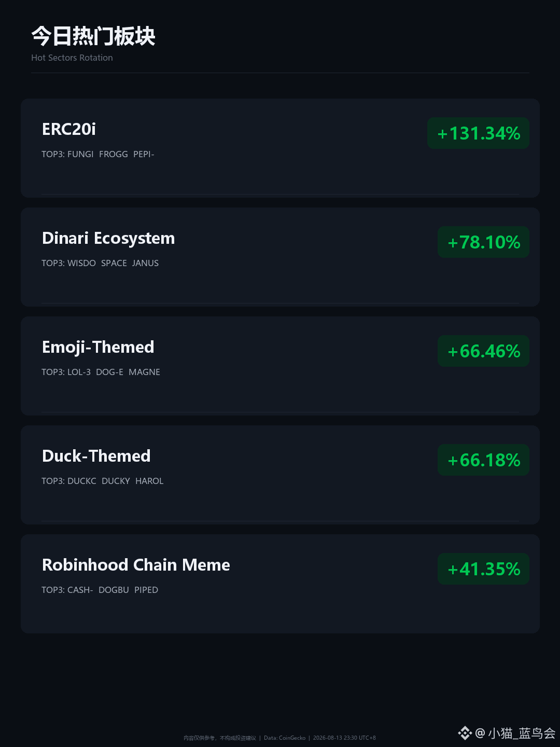Click the 今日热门板块 page heading
This screenshot has height=747, width=560.
tap(93, 36)
